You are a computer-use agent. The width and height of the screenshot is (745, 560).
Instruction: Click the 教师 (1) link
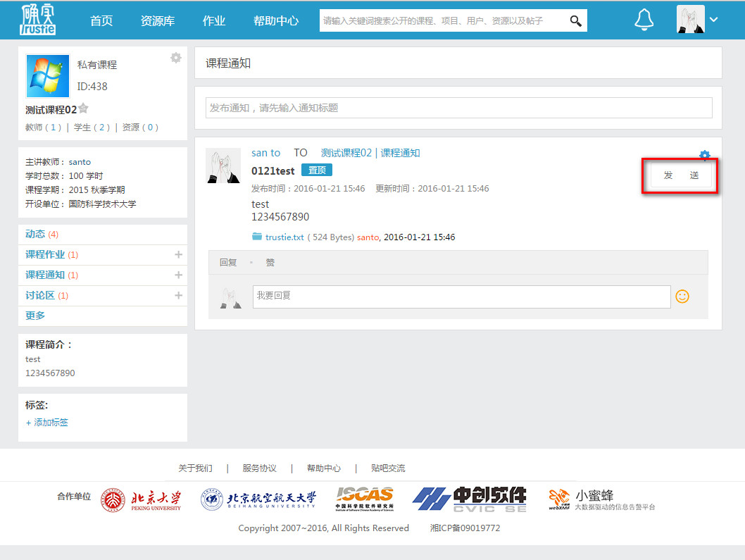coord(43,127)
